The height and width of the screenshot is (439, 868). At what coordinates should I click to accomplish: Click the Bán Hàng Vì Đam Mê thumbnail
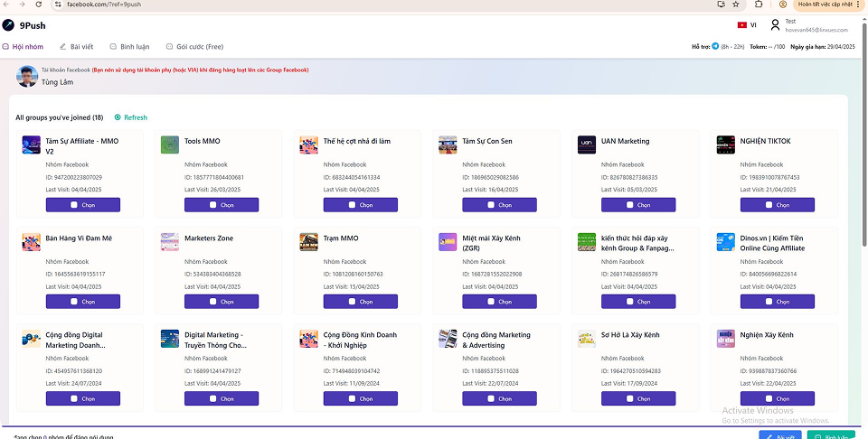coord(32,242)
